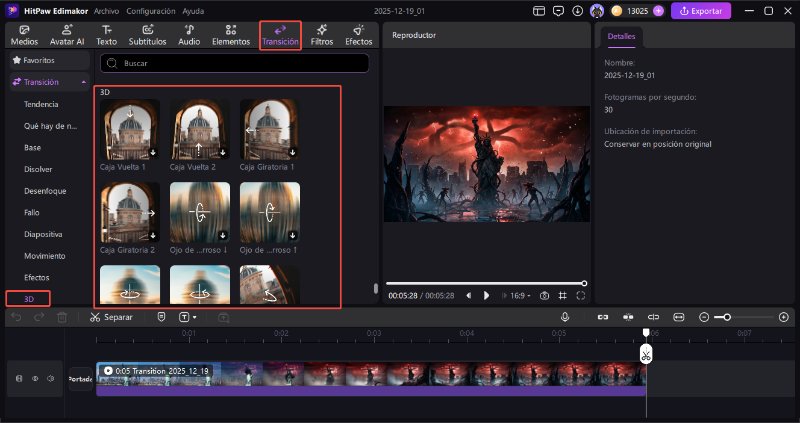Download the Caja Giratoria 2 transition

pos(153,236)
